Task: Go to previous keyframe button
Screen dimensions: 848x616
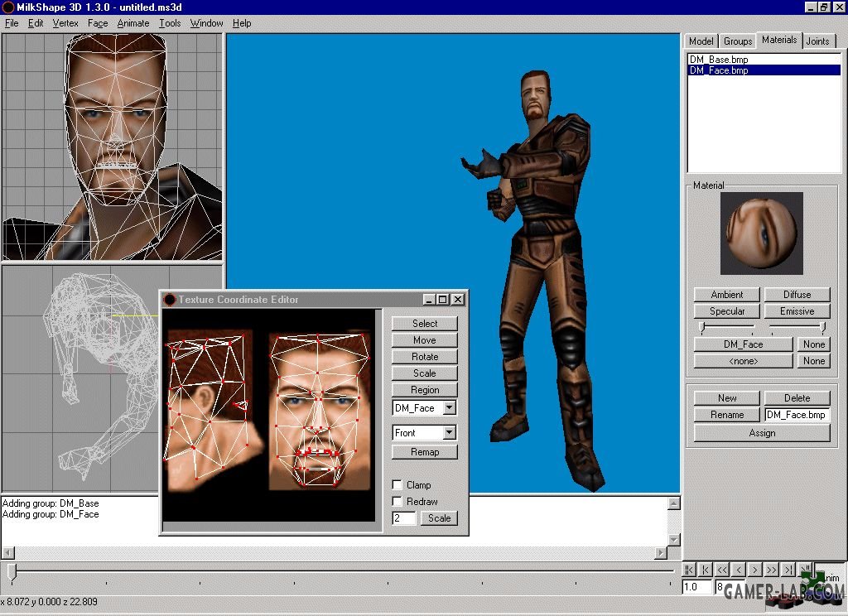Action: point(706,570)
